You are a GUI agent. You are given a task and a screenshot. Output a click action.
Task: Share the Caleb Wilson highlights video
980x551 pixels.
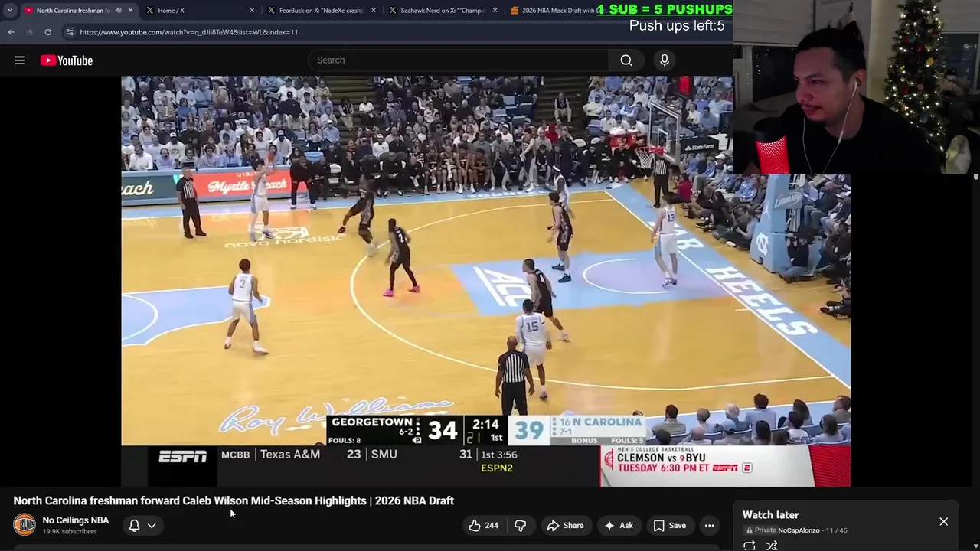[565, 526]
